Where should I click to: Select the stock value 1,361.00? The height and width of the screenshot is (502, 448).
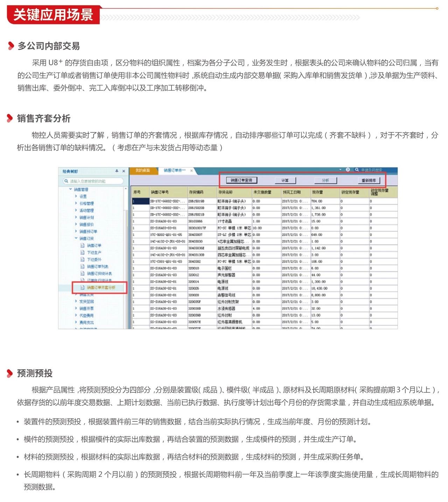point(325,208)
